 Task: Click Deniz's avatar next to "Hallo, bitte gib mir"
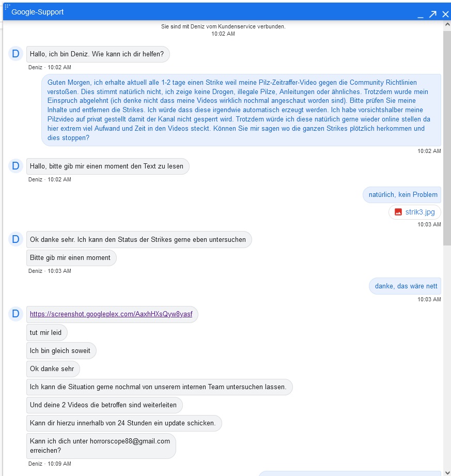[15, 166]
